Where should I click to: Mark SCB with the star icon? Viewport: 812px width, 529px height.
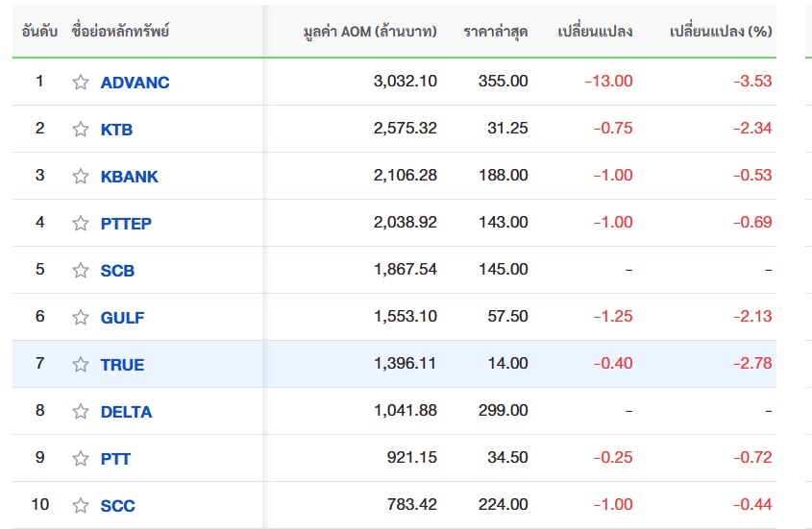81,271
